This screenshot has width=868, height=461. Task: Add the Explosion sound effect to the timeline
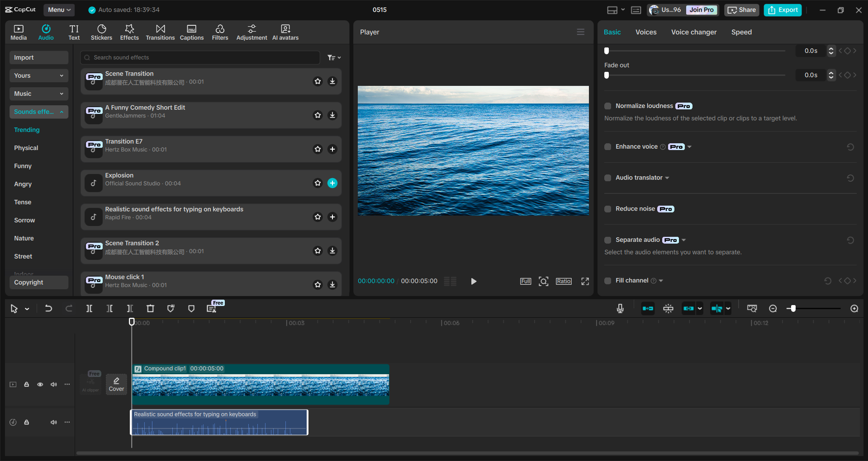(332, 183)
